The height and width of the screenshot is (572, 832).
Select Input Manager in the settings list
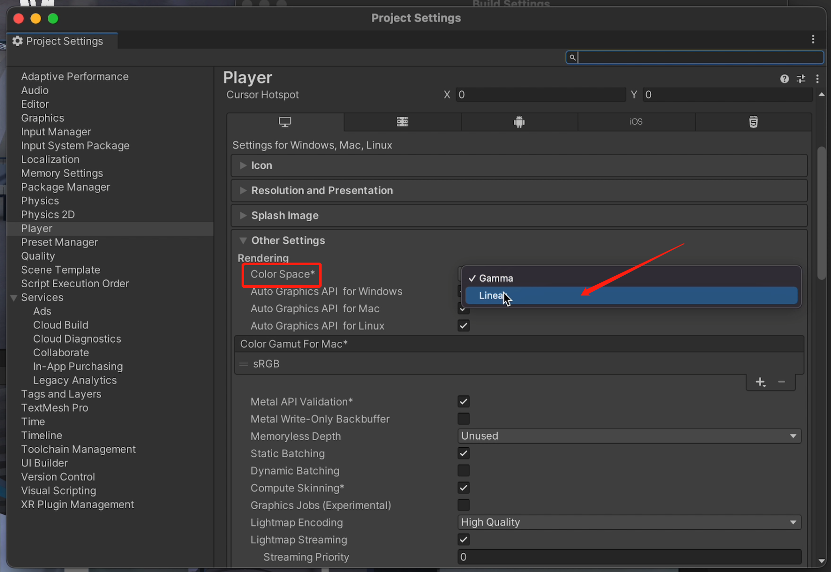coord(56,132)
